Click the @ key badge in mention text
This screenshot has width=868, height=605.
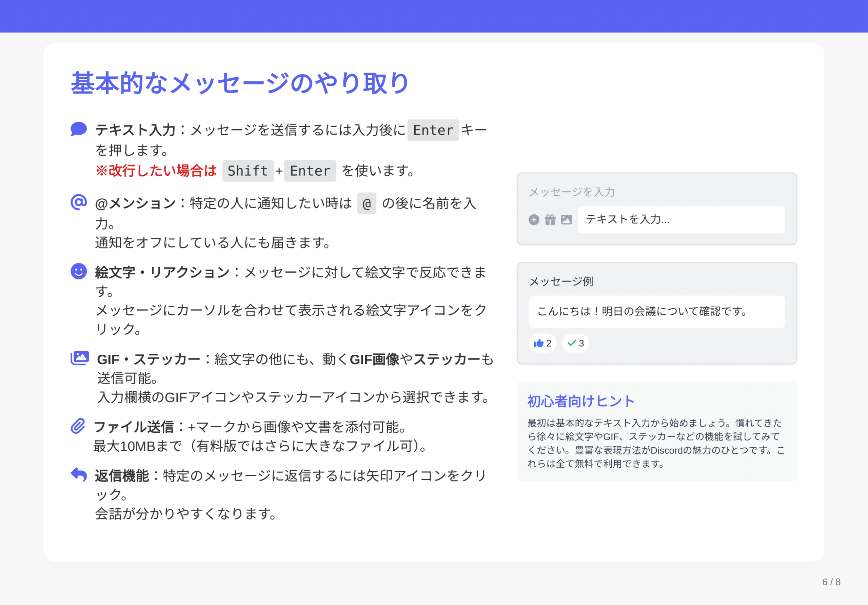click(x=366, y=204)
